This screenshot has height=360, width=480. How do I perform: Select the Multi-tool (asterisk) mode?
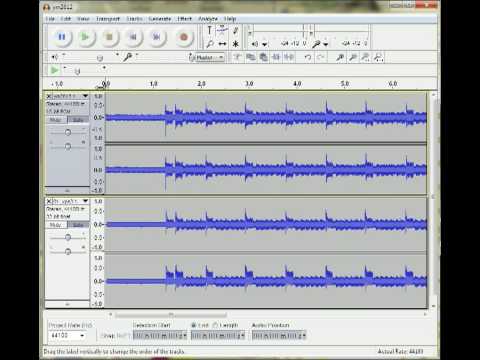235,44
